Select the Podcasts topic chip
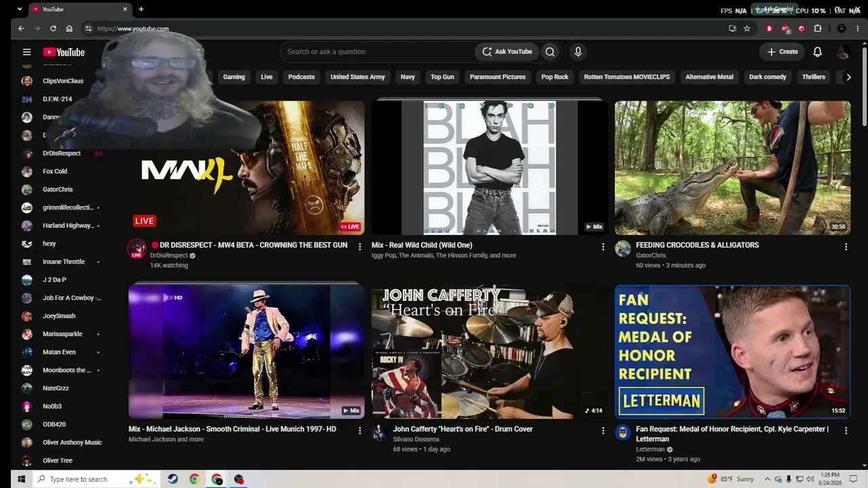This screenshot has height=488, width=868. [x=301, y=77]
